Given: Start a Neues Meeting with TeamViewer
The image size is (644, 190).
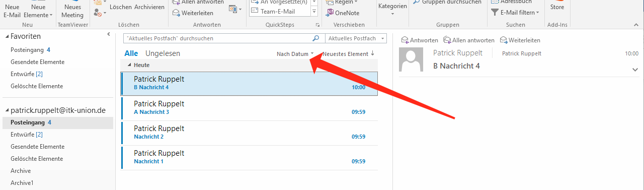Looking at the screenshot, I should coord(73,11).
